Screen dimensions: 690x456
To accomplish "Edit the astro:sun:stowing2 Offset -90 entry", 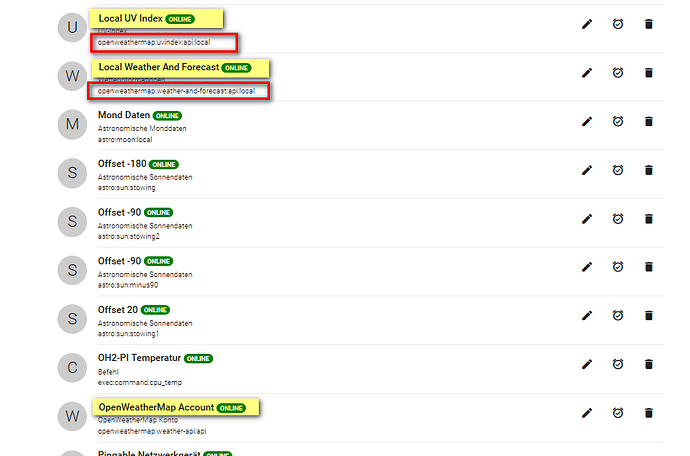I will pos(587,219).
